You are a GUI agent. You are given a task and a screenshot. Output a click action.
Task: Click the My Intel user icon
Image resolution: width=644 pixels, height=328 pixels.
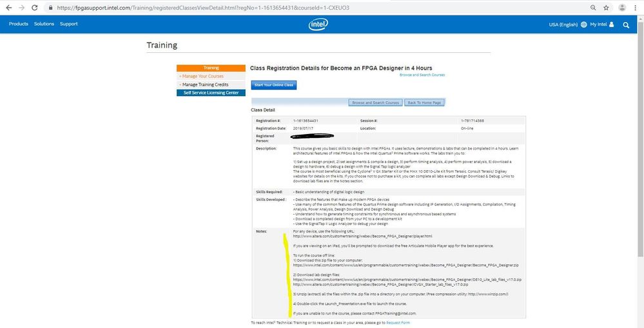coord(612,24)
